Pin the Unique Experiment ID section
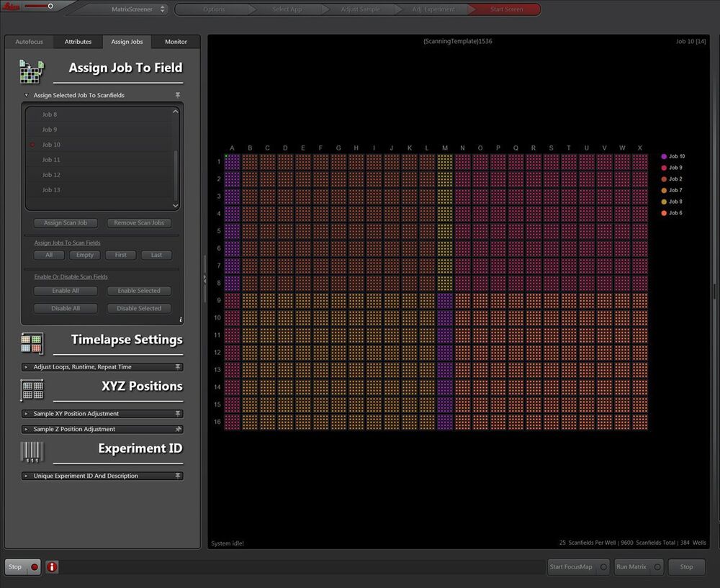 (x=178, y=476)
